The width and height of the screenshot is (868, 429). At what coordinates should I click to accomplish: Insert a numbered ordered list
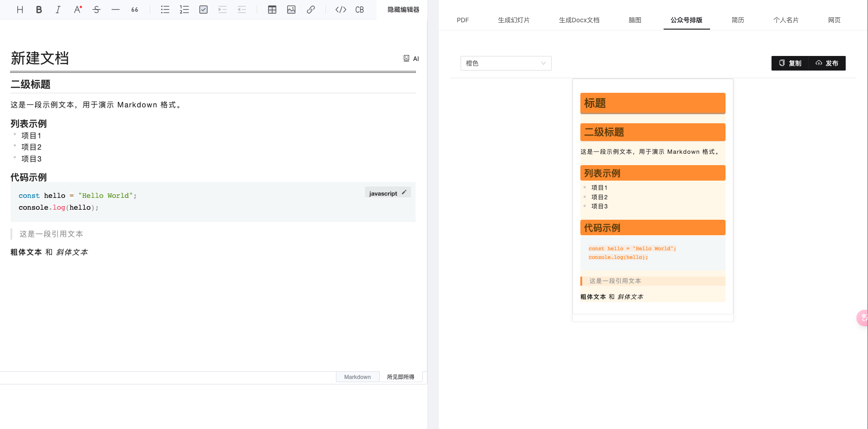[x=184, y=10]
